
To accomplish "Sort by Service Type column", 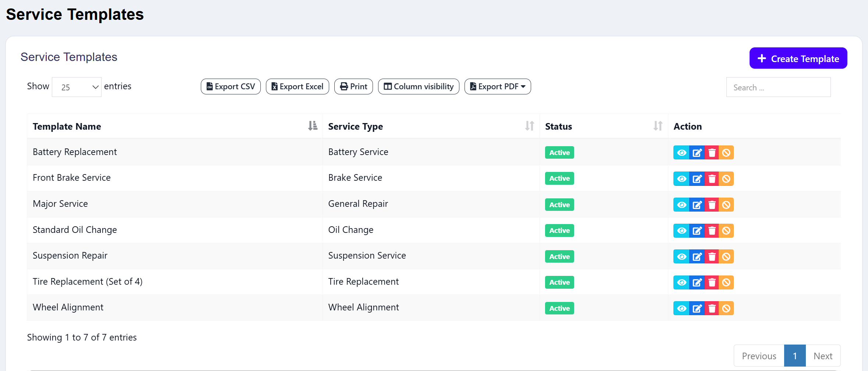I will [431, 126].
